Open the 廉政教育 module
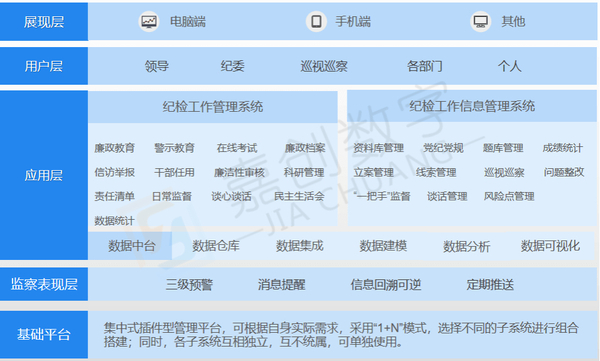This screenshot has height=361, width=600. pos(115,148)
